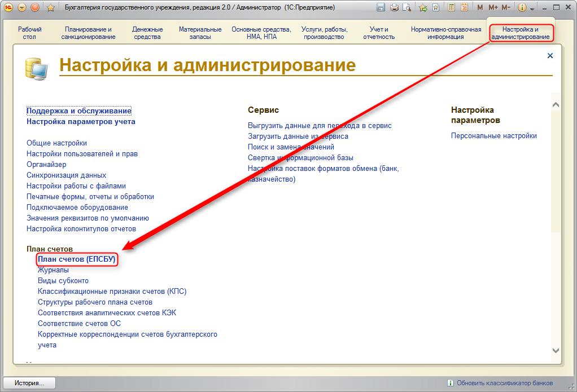Screen dimensions: 577x392
Task: Open Персональные настройки link
Action: coord(494,136)
